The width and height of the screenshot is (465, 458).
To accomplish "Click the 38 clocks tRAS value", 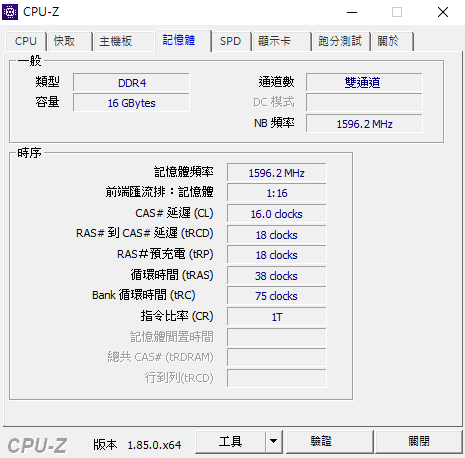I will (277, 276).
